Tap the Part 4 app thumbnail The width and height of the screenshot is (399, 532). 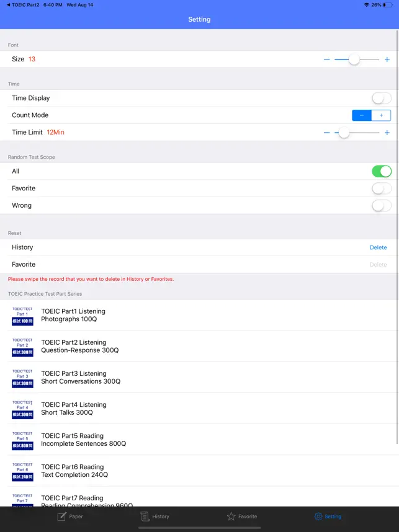click(22, 409)
